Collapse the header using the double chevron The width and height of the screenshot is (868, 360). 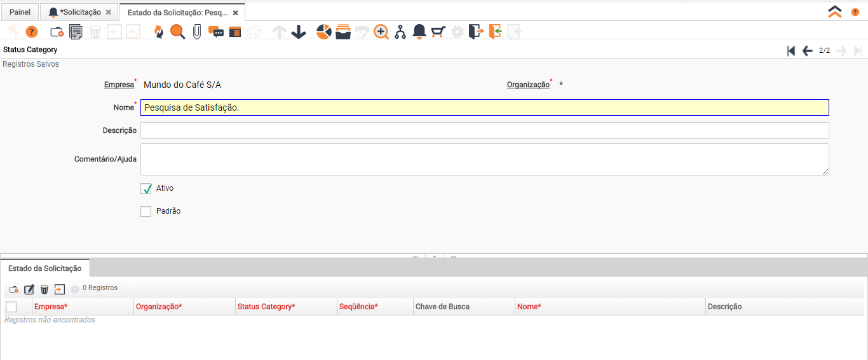point(835,11)
